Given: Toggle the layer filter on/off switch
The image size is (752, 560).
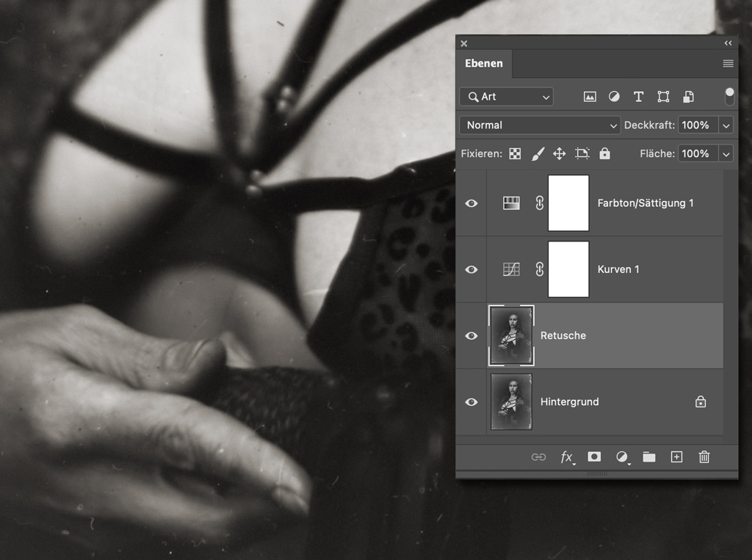Looking at the screenshot, I should (x=729, y=96).
